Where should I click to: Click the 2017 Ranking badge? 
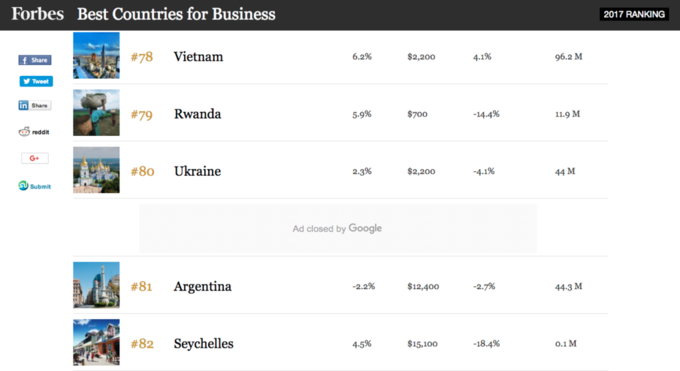(634, 14)
